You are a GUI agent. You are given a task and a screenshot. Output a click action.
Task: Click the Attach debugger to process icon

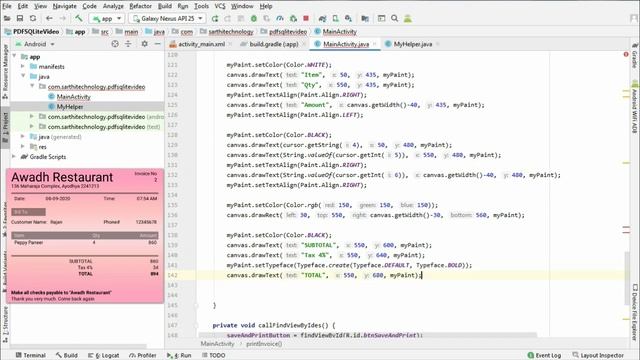[x=293, y=18]
